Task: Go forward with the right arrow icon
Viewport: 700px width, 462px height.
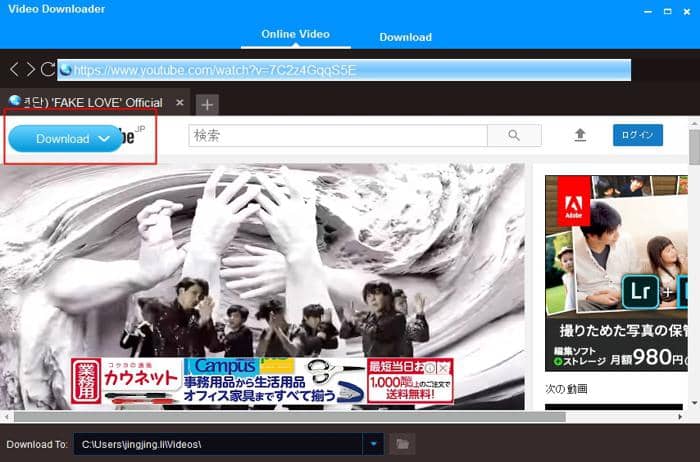Action: 31,69
